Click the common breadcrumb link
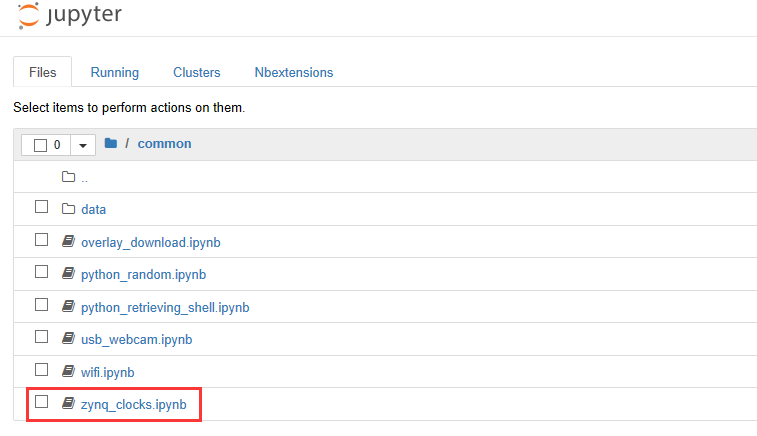 [164, 144]
